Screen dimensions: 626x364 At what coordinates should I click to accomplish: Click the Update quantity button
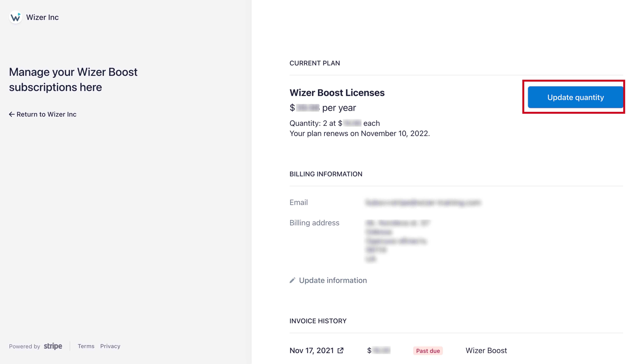(x=575, y=97)
